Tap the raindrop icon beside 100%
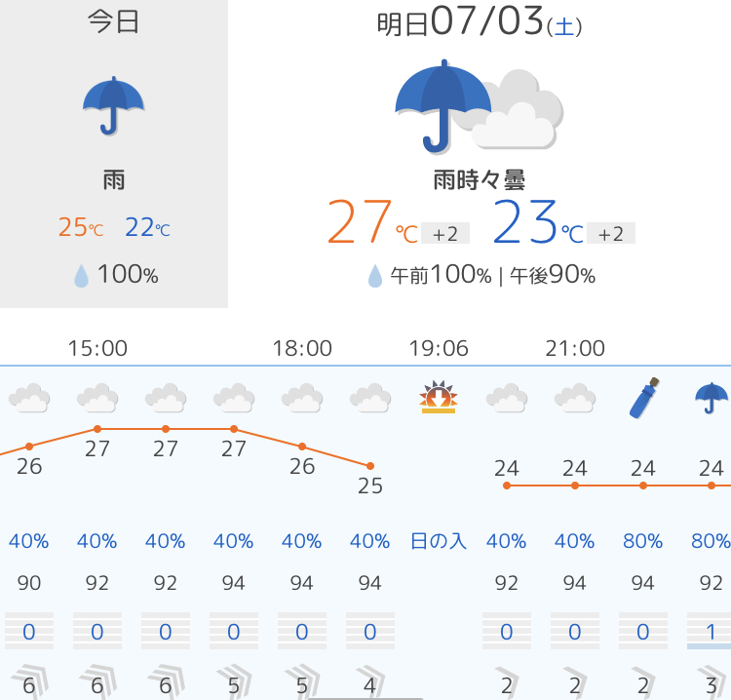The width and height of the screenshot is (731, 700). click(x=81, y=276)
